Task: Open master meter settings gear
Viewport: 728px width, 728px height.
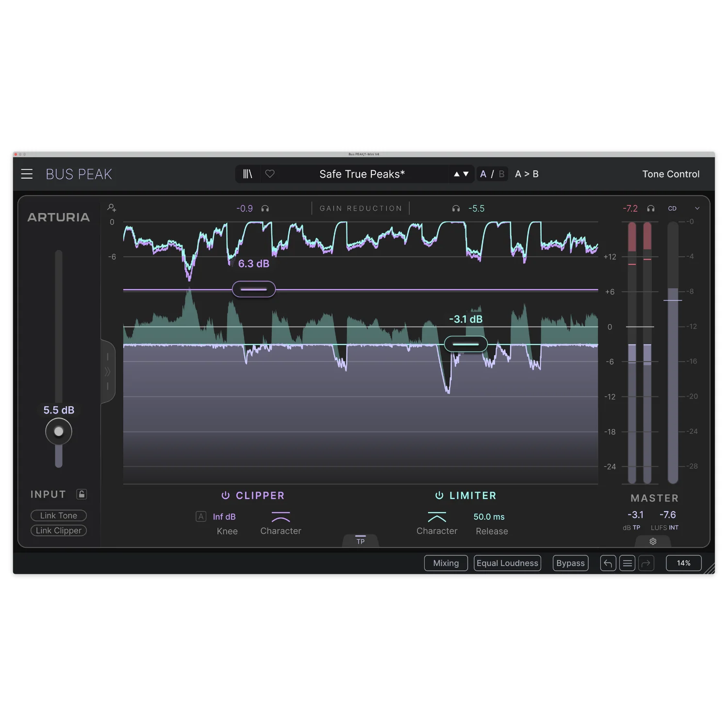Action: (x=653, y=541)
